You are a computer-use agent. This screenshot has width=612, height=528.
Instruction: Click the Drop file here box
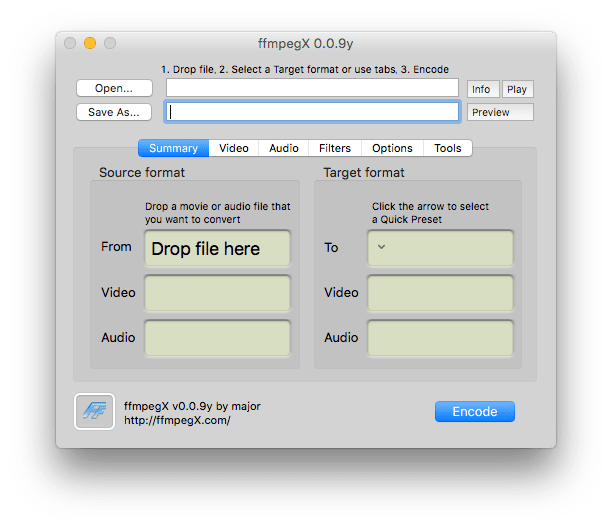217,248
